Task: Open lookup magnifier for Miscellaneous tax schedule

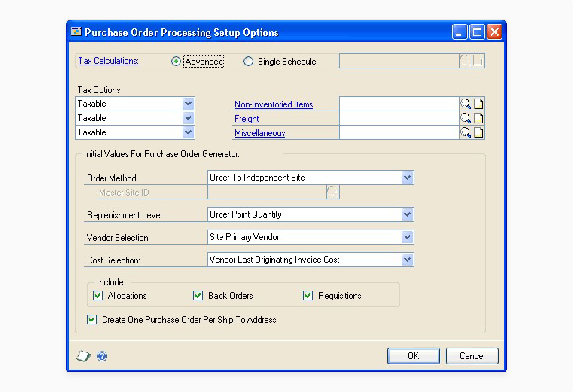Action: (466, 132)
